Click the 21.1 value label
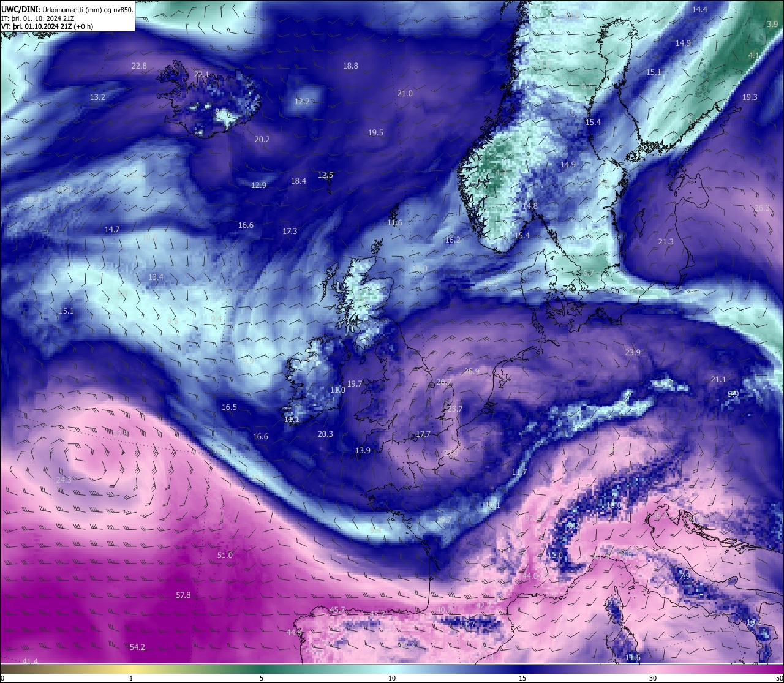This screenshot has width=784, height=683. [x=718, y=379]
